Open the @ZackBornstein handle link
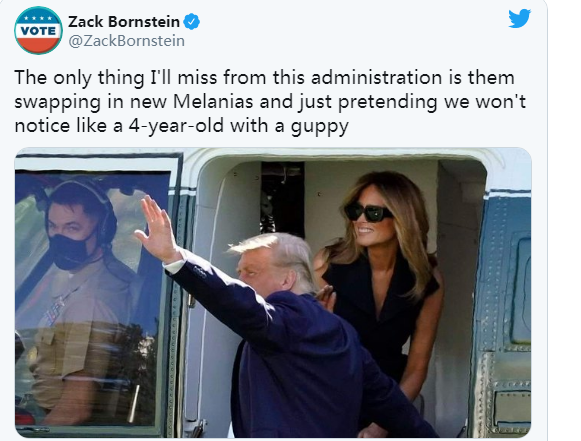 pyautogui.click(x=126, y=41)
